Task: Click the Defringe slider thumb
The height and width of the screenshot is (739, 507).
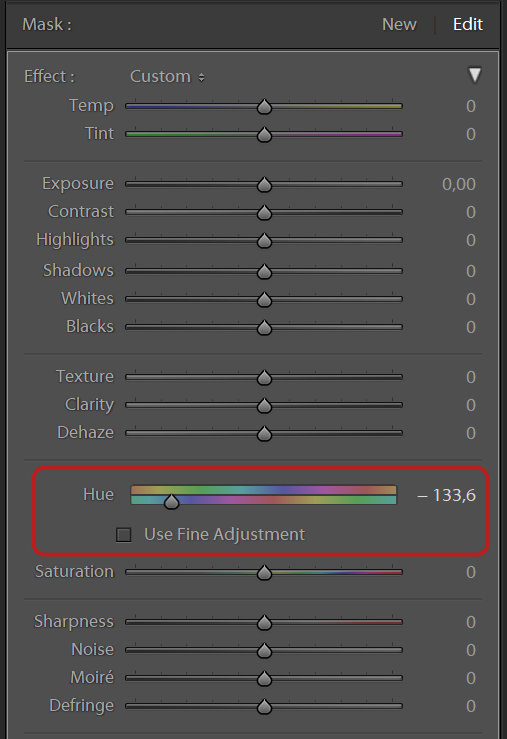Action: point(264,706)
